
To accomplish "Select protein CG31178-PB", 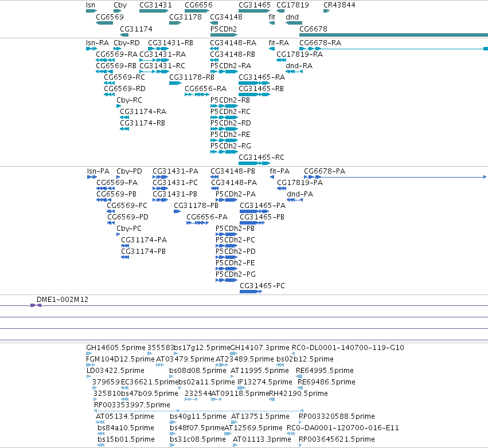I will tap(177, 211).
